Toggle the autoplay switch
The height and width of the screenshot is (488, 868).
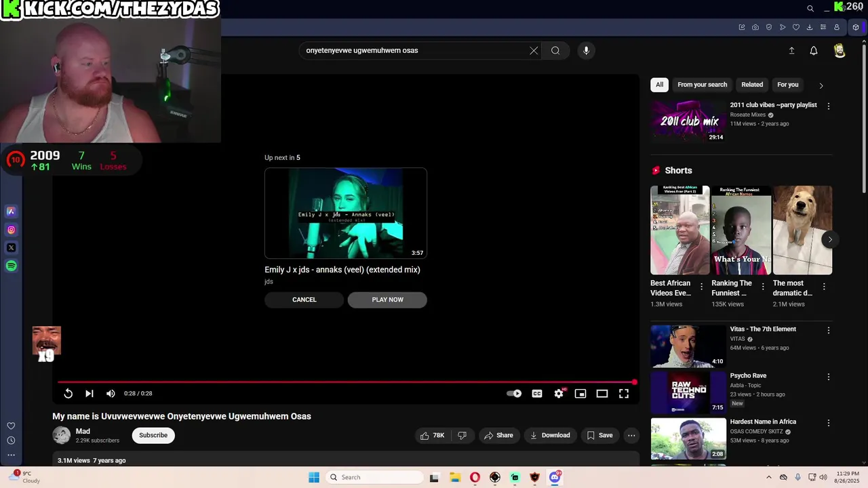514,394
